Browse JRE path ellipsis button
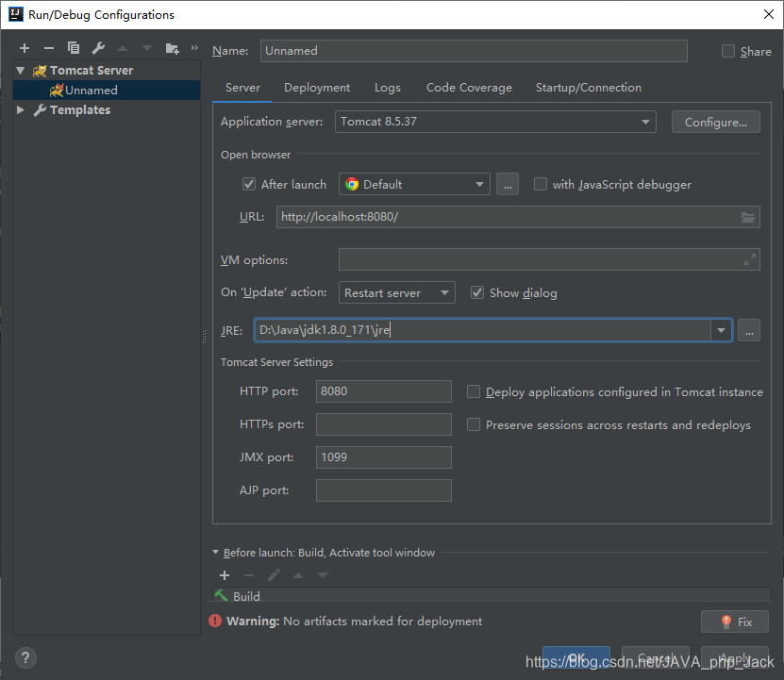This screenshot has height=680, width=784. (x=749, y=330)
